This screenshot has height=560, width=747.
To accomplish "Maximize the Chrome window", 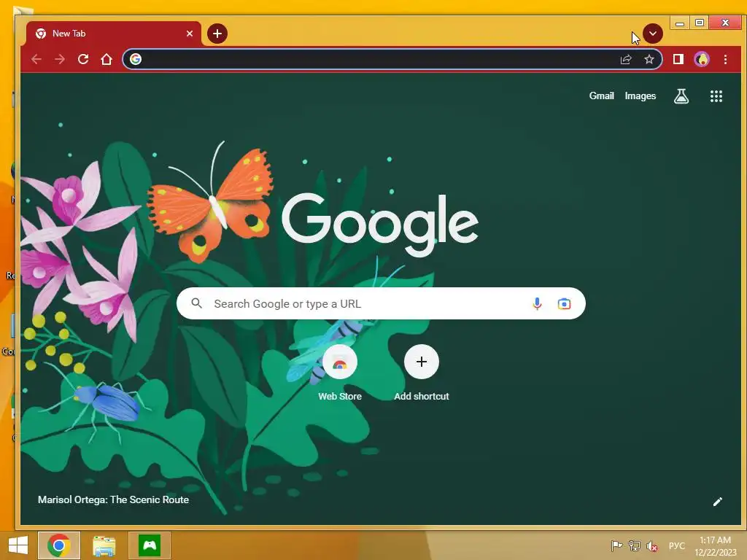I will (700, 23).
